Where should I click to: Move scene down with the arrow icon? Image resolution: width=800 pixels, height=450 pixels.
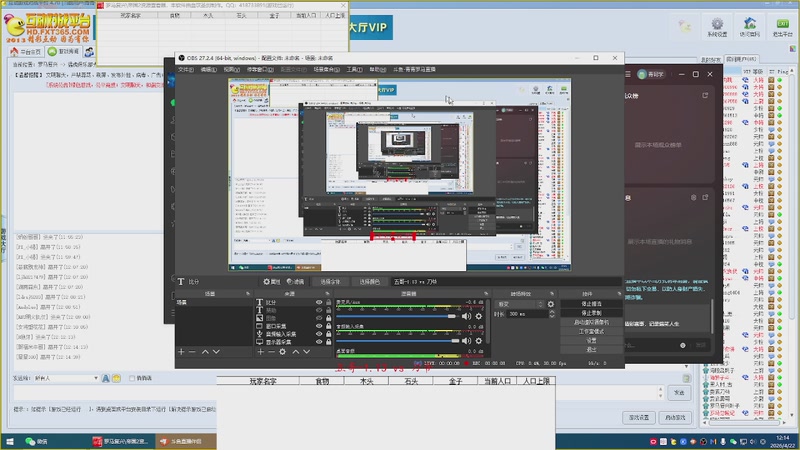pyautogui.click(x=216, y=352)
